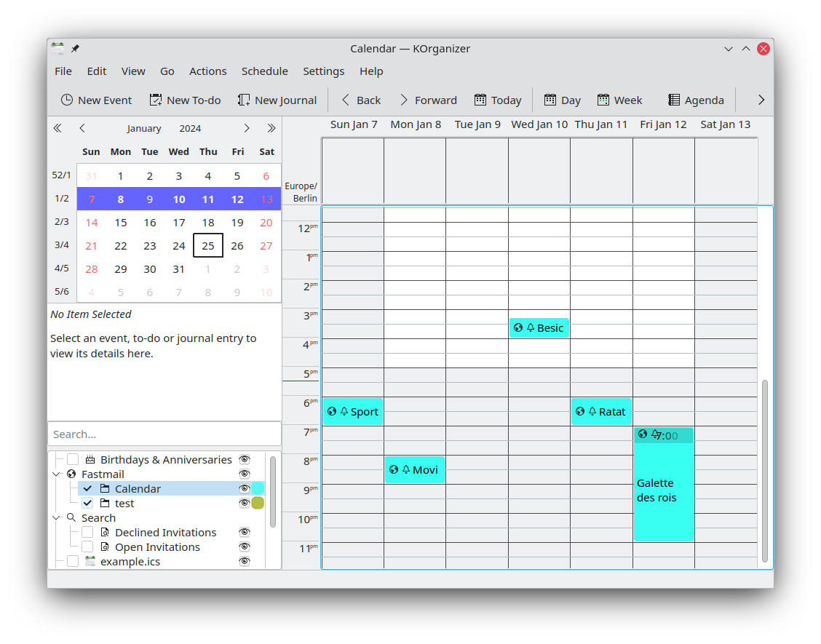Go Back to the previous week

(x=360, y=100)
